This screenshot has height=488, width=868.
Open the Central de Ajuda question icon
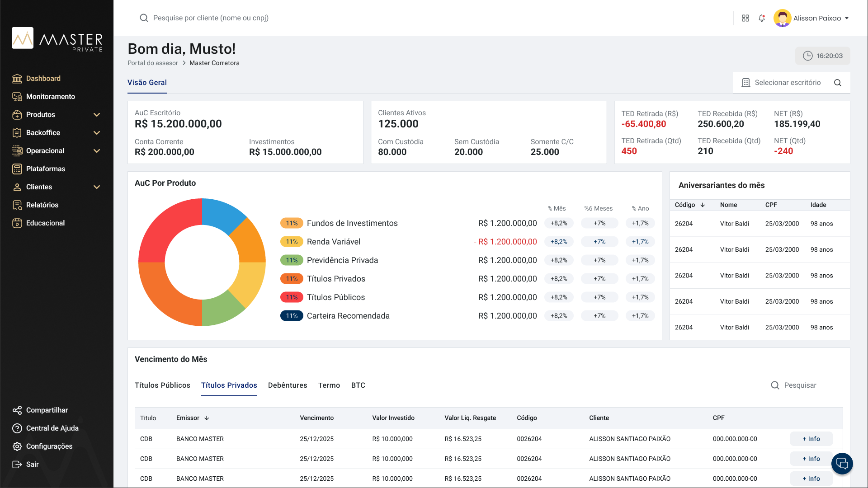(x=17, y=428)
